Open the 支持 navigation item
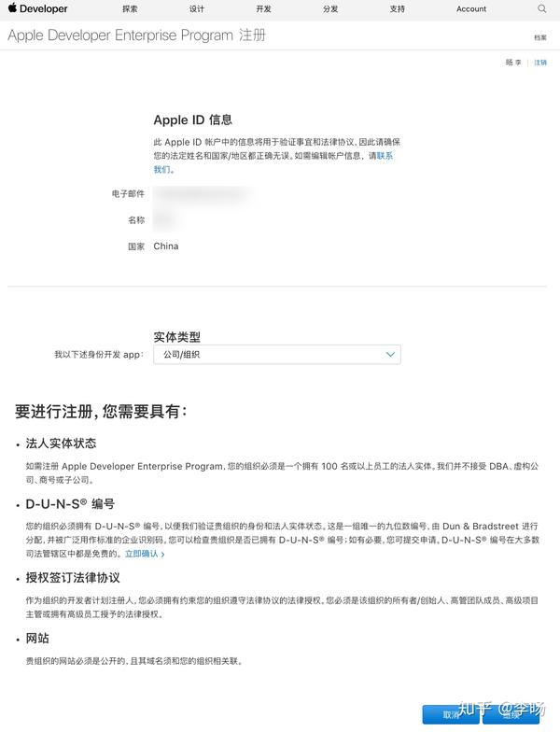Viewport: 560px width, 732px height. 398,9
